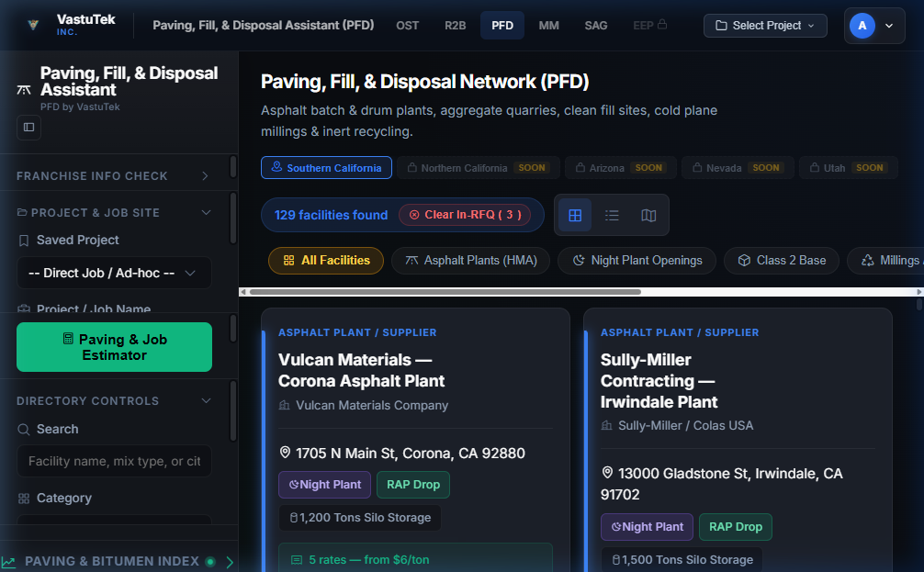The height and width of the screenshot is (572, 924).
Task: Click the Millings filter chip
Action: pos(885,261)
